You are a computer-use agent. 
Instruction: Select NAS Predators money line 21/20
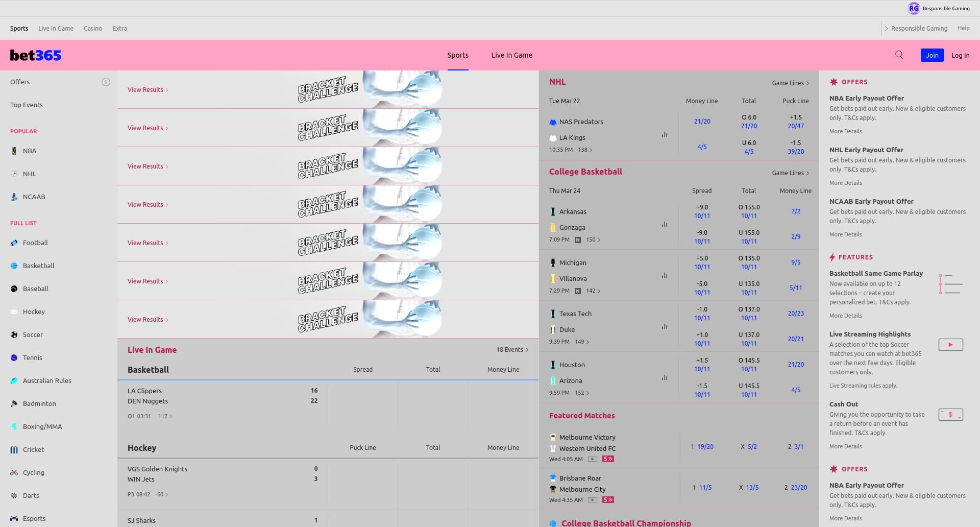pos(702,122)
